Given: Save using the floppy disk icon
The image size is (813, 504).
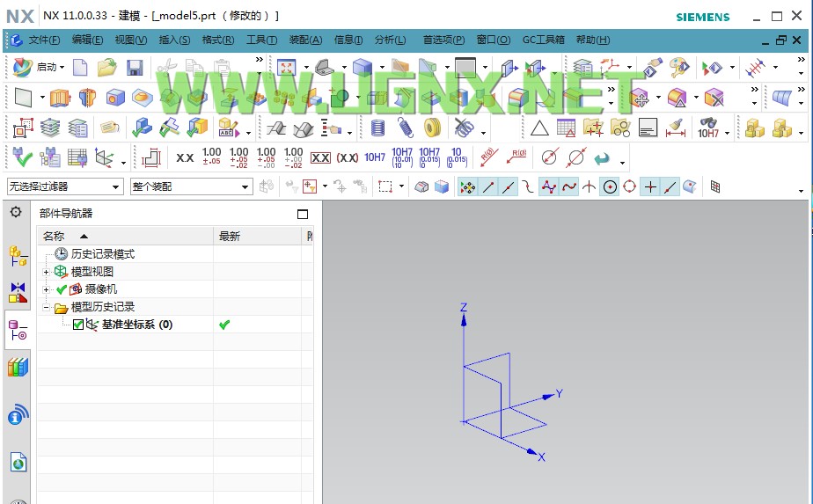Looking at the screenshot, I should 135,68.
